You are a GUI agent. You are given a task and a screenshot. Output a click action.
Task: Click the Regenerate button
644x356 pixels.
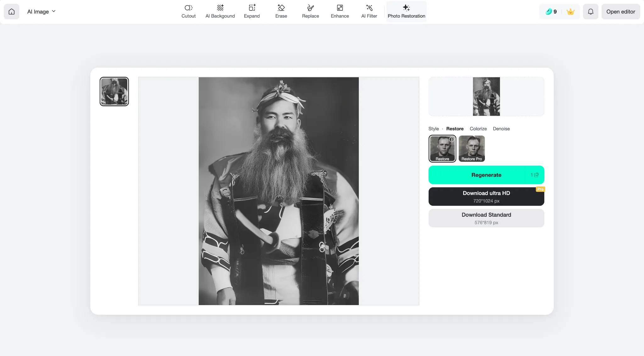[486, 175]
